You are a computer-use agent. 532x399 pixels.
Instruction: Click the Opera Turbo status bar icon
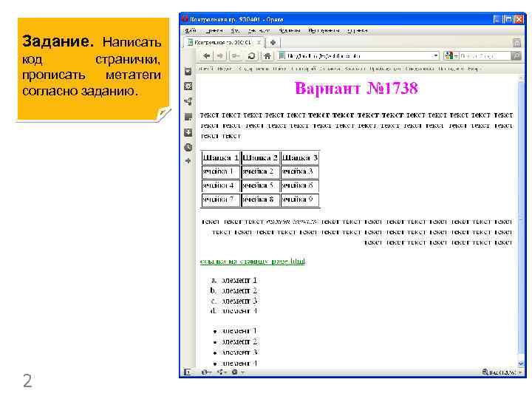coord(236,372)
